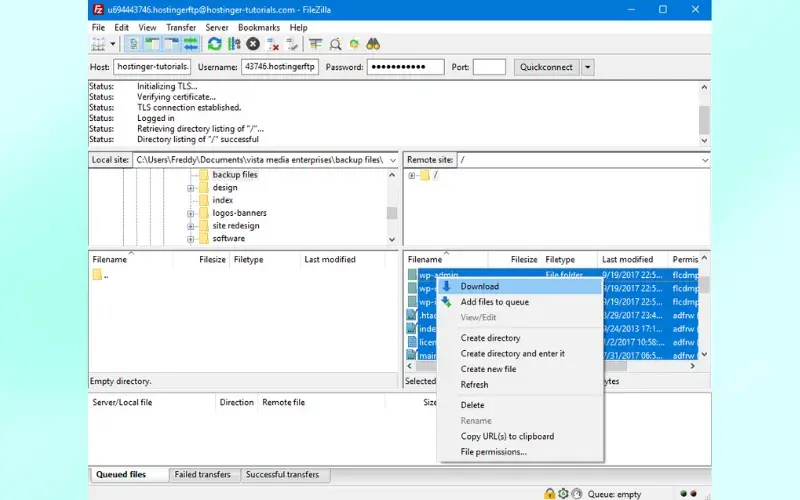Screen dimensions: 800x500
Task: Open Site Manager dropdown arrow
Action: tap(112, 44)
